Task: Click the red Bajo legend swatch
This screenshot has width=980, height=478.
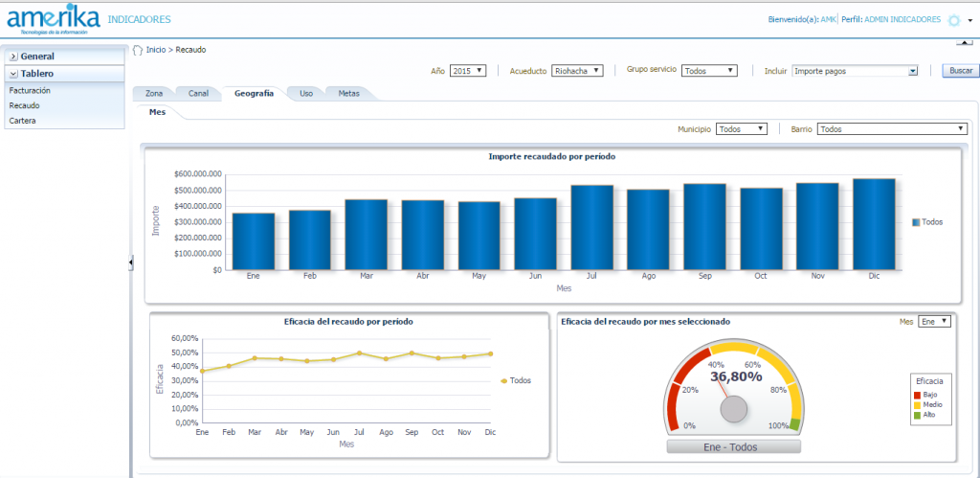Action: (x=917, y=395)
